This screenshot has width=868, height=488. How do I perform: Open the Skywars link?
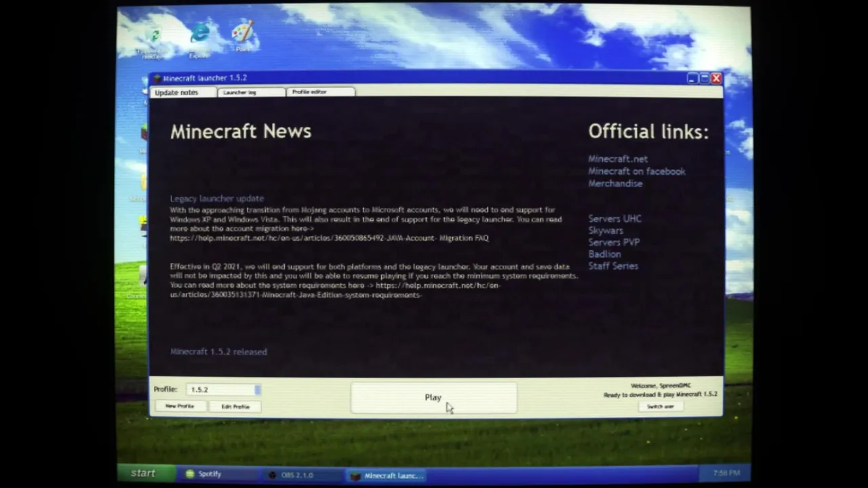[606, 230]
